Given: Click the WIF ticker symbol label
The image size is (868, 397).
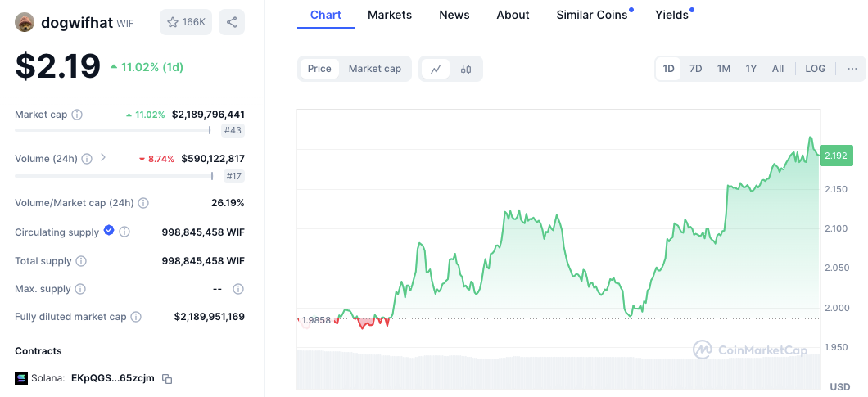Looking at the screenshot, I should [125, 23].
